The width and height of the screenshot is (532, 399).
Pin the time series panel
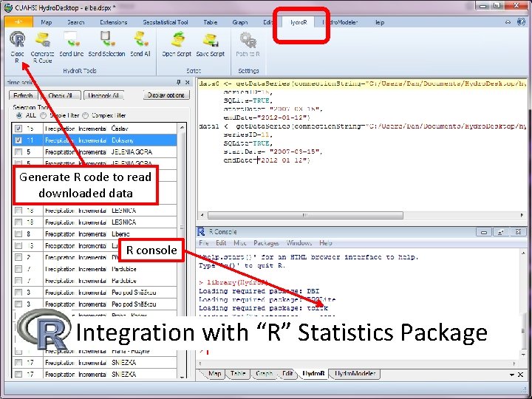point(179,82)
